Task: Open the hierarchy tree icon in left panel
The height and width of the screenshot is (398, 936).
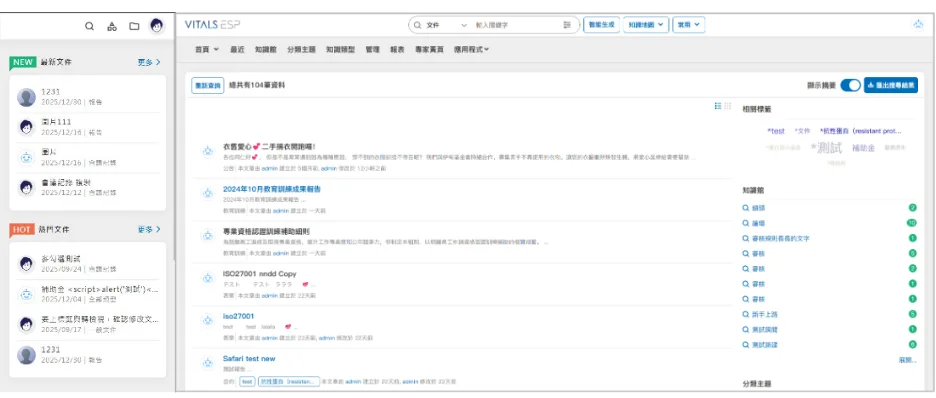Action: click(112, 26)
